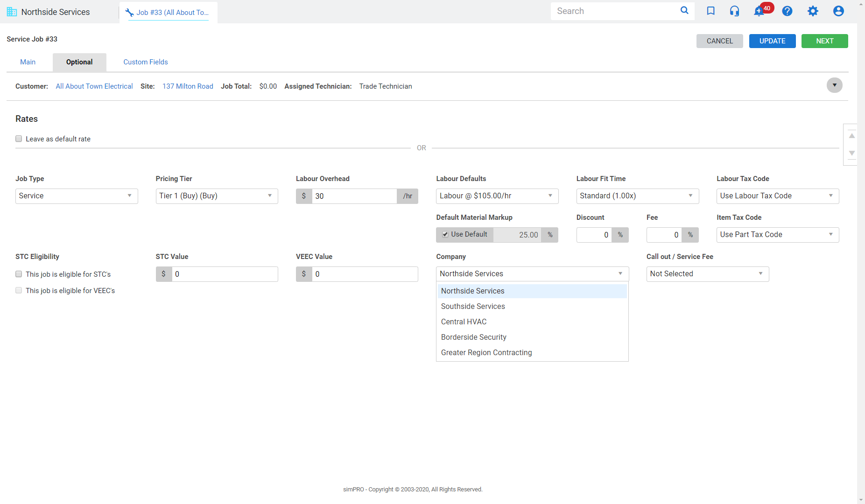865x504 pixels.
Task: Switch to the Main tab
Action: (28, 62)
